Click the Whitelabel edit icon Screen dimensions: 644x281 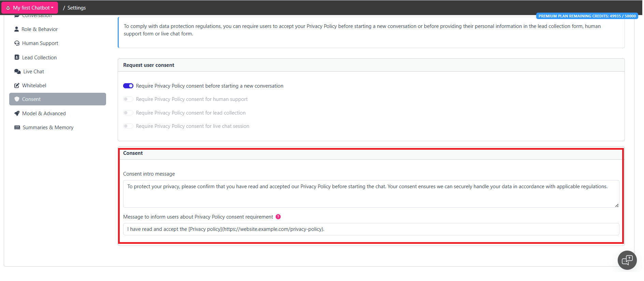coord(17,86)
